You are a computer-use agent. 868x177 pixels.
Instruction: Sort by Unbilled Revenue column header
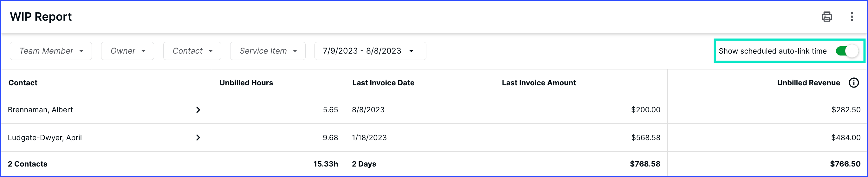(x=808, y=82)
